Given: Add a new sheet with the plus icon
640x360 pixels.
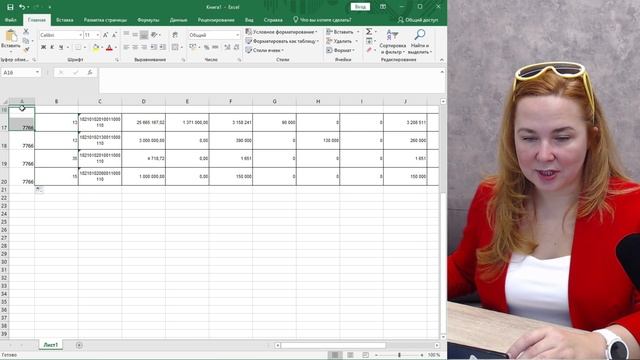Looking at the screenshot, I should point(79,345).
